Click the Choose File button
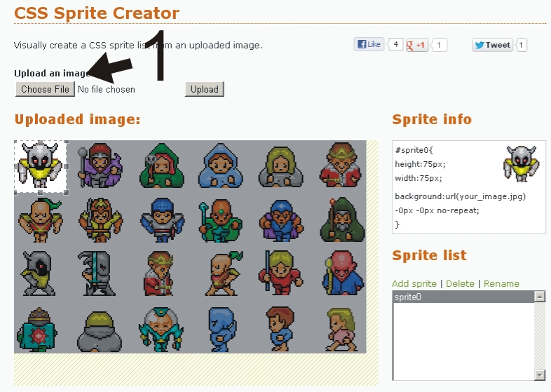Screen dimensions: 551x392 pyautogui.click(x=45, y=89)
